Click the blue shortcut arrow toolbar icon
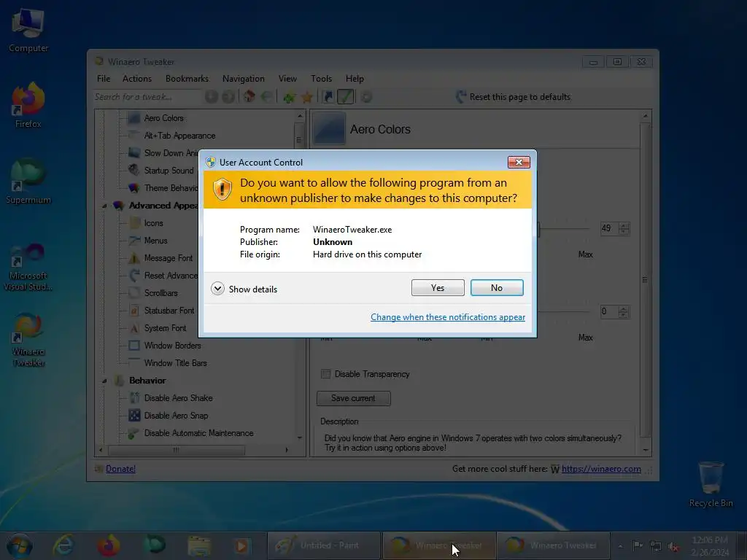 pos(328,97)
